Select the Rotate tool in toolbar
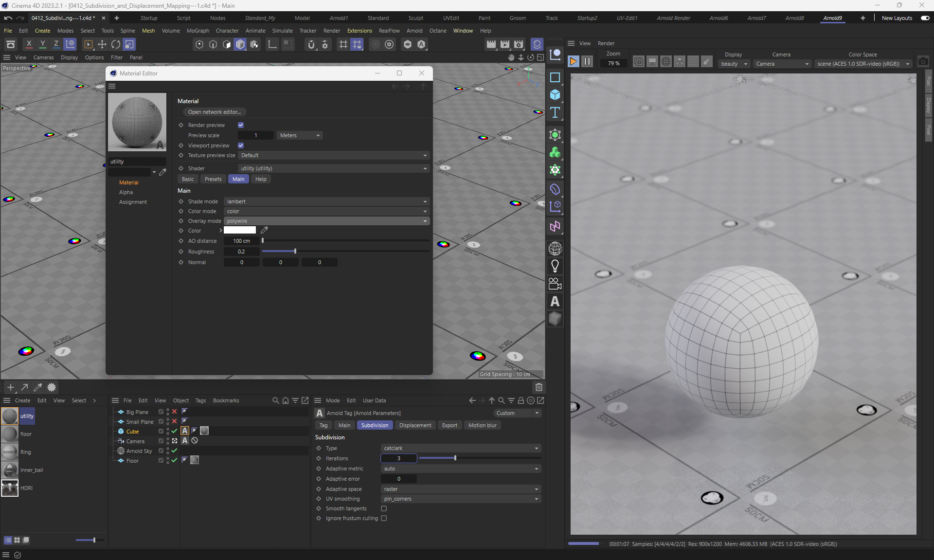The image size is (934, 560). (116, 44)
